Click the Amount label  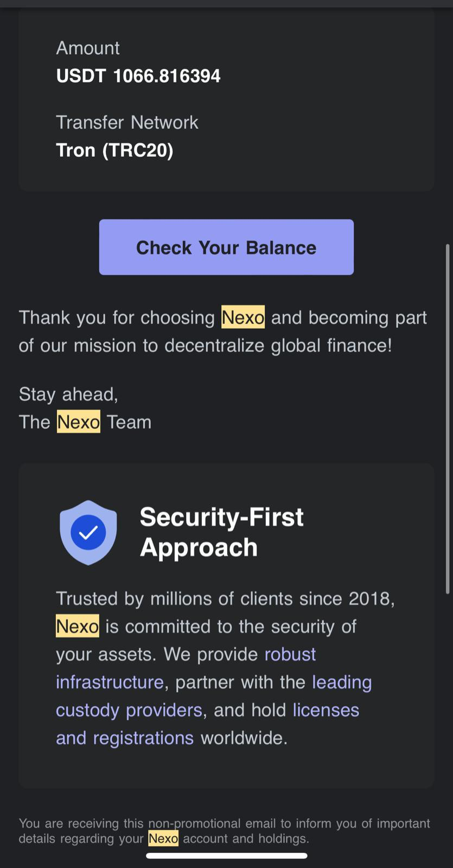coord(88,48)
